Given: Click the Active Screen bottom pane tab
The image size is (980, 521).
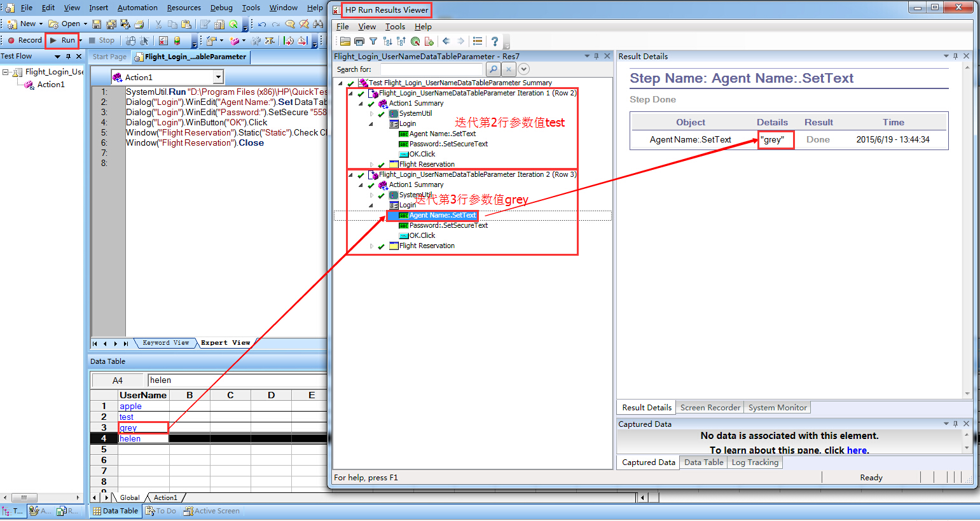Looking at the screenshot, I should (212, 511).
